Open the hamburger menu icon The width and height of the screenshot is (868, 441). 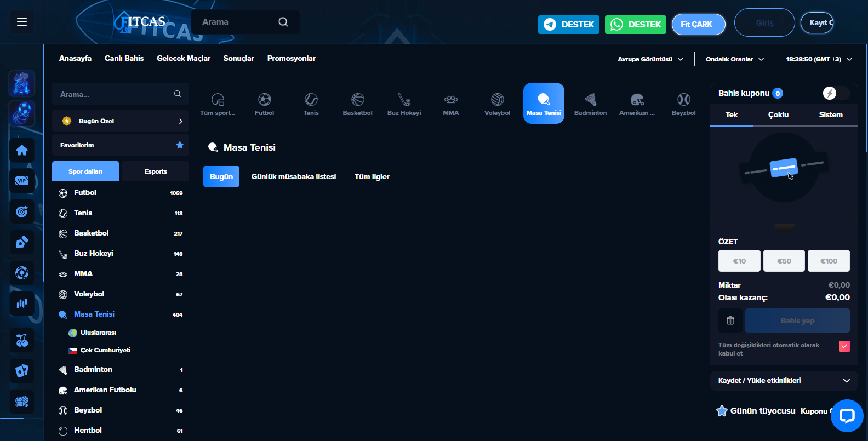pos(22,22)
